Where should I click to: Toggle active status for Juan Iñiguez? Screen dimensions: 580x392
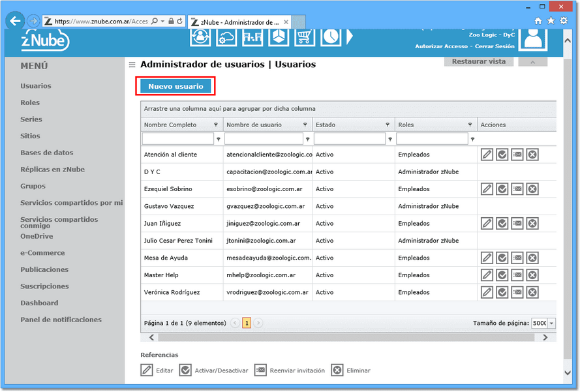[x=502, y=223]
